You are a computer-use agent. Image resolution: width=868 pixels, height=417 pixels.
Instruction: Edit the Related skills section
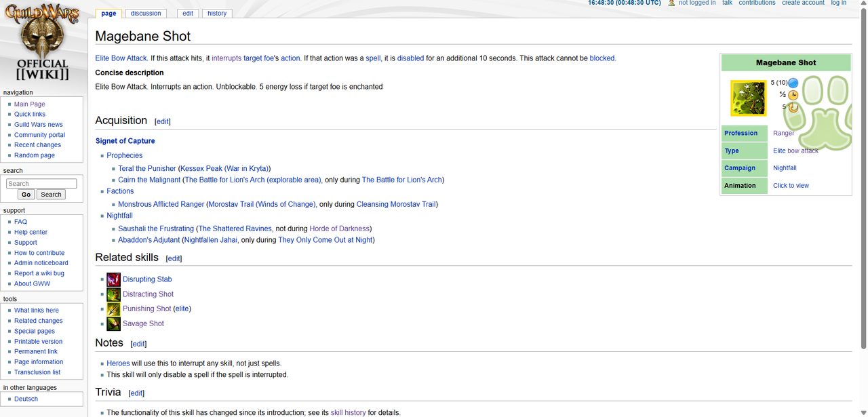174,259
